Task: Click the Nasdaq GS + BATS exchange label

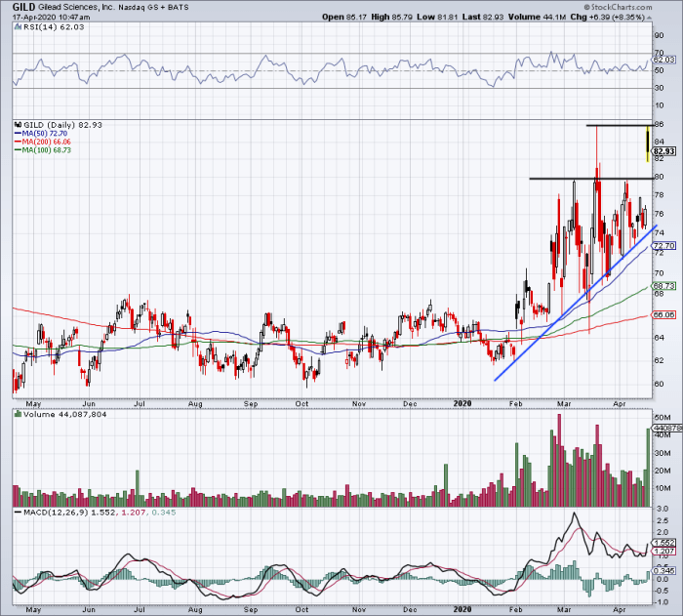Action: point(154,7)
